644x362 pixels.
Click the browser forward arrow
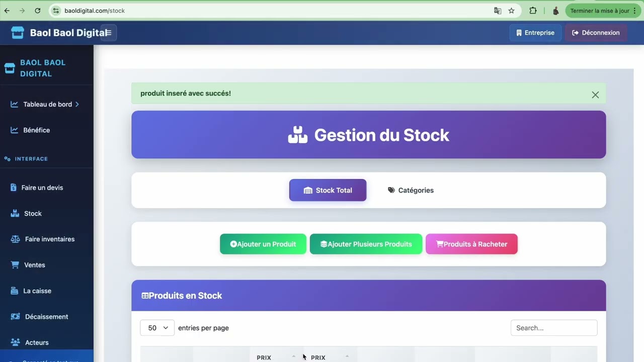(x=22, y=11)
